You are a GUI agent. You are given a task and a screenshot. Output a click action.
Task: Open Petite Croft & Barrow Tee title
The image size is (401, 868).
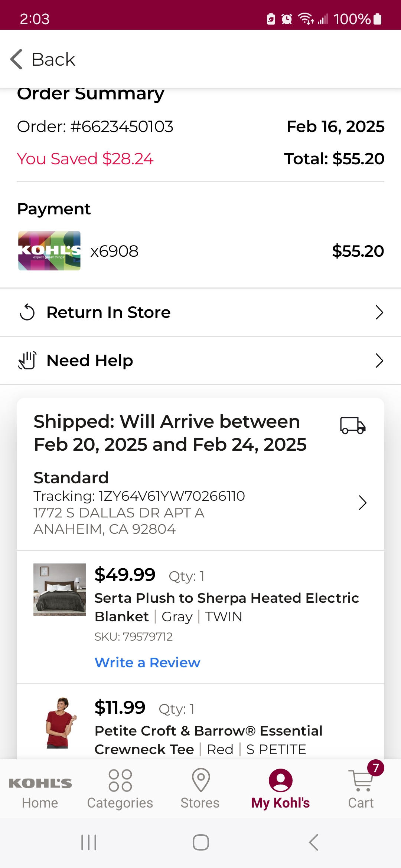[x=208, y=740]
